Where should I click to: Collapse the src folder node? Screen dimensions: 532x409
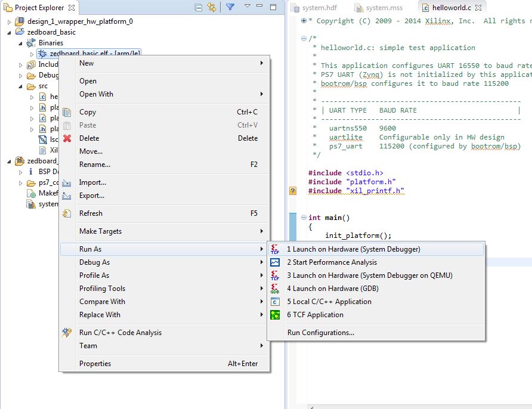pyautogui.click(x=20, y=86)
